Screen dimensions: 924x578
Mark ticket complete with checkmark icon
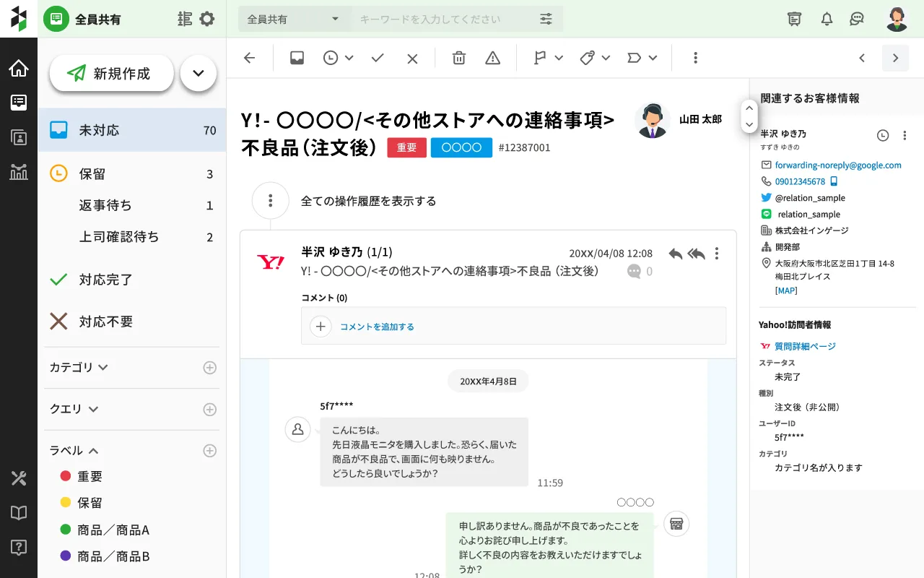[378, 58]
